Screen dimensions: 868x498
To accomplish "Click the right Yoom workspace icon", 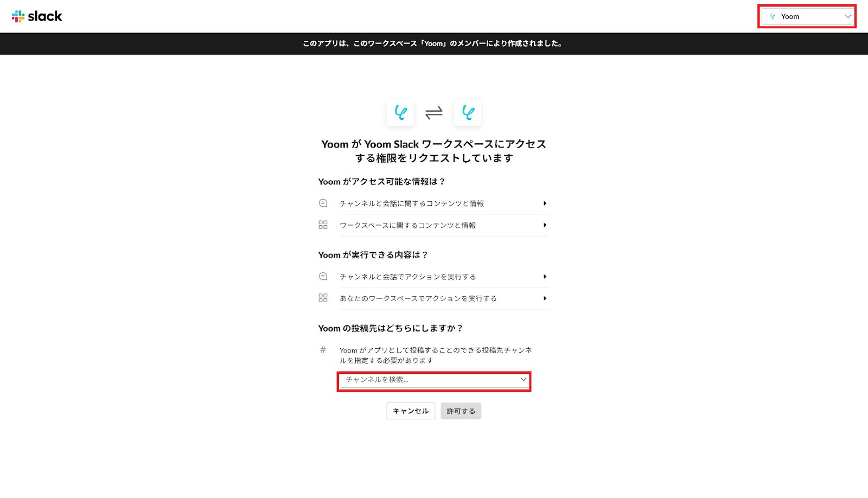I will 468,112.
